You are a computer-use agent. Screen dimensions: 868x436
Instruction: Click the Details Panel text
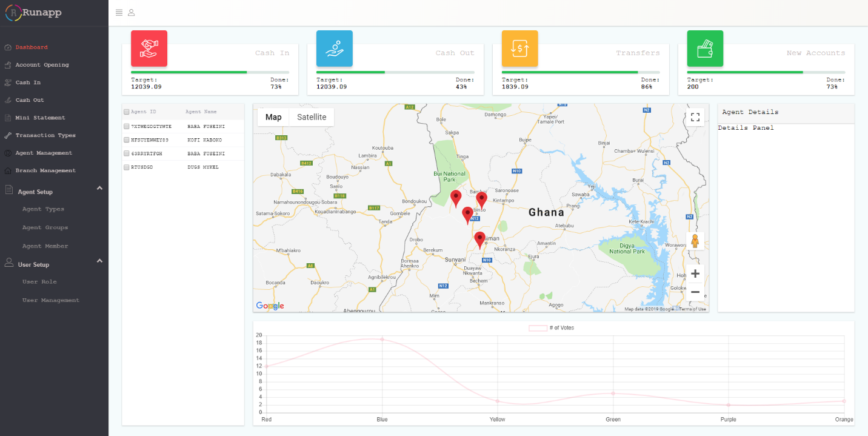click(746, 128)
